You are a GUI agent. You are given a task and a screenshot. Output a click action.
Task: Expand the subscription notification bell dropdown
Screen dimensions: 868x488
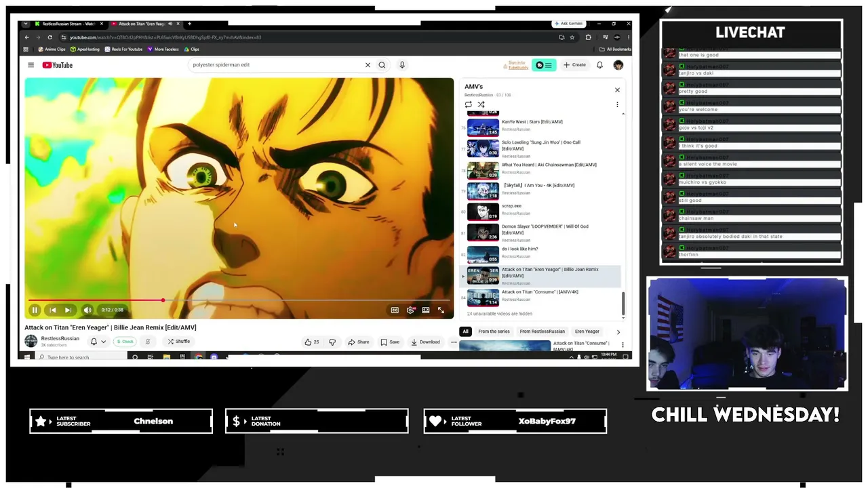pyautogui.click(x=98, y=342)
